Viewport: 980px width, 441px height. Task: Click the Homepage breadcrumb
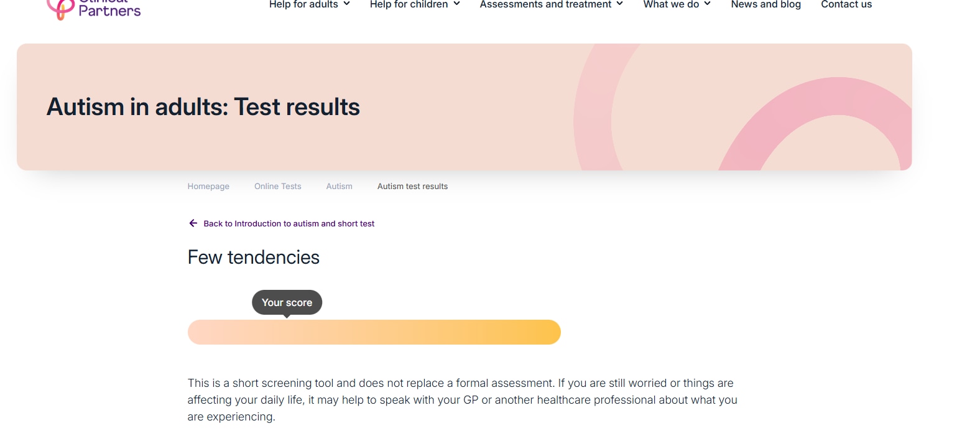click(208, 187)
